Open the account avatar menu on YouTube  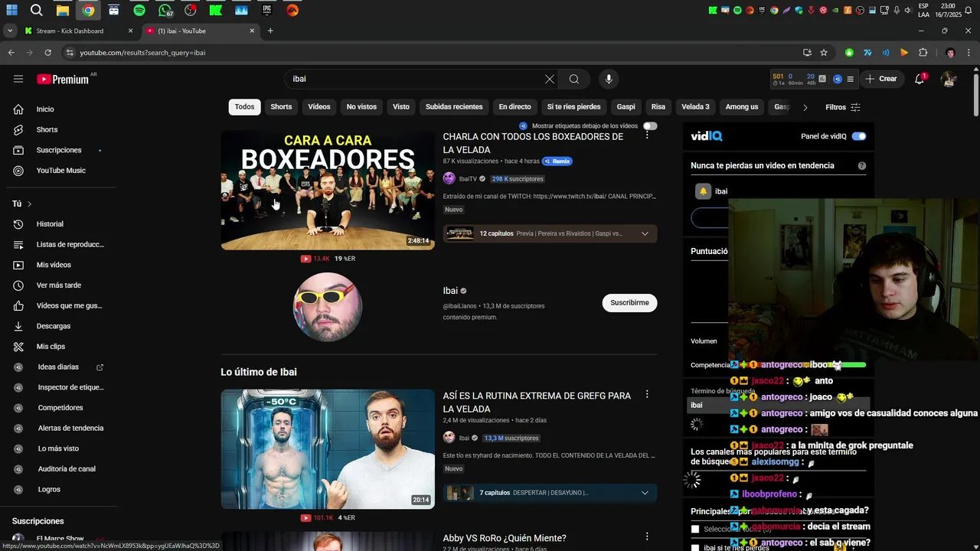click(949, 79)
